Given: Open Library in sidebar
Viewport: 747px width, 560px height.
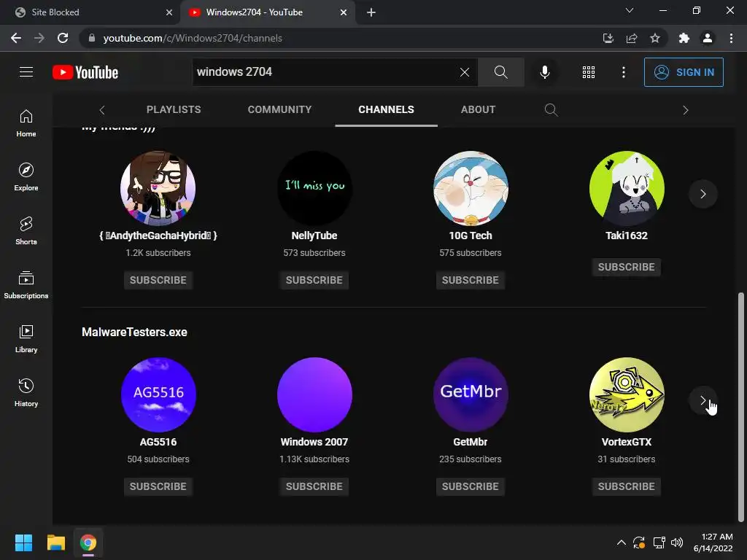Looking at the screenshot, I should point(26,339).
